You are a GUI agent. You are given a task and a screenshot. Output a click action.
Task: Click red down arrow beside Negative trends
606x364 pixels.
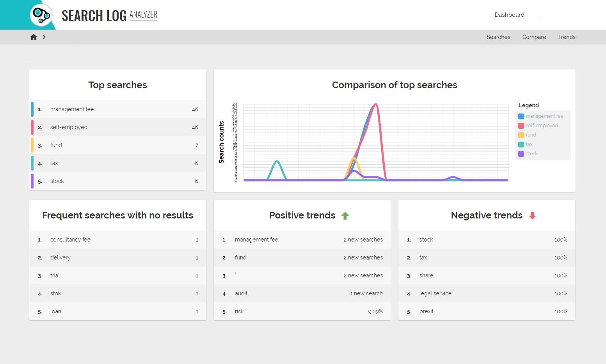point(532,216)
